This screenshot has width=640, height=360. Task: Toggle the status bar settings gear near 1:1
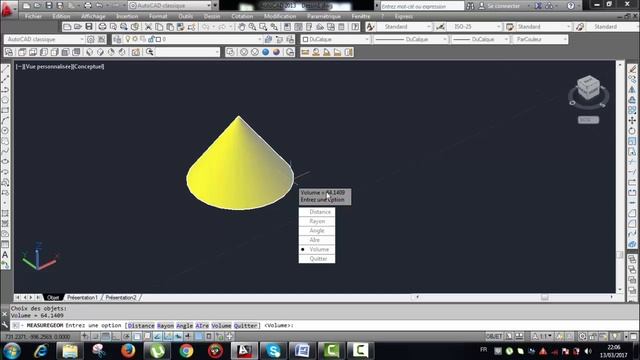pyautogui.click(x=582, y=336)
